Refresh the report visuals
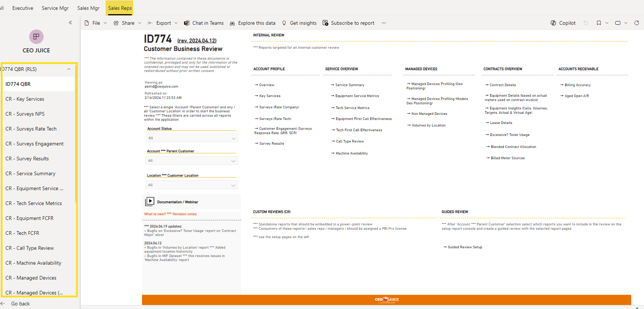This screenshot has width=644, height=309. (x=637, y=23)
